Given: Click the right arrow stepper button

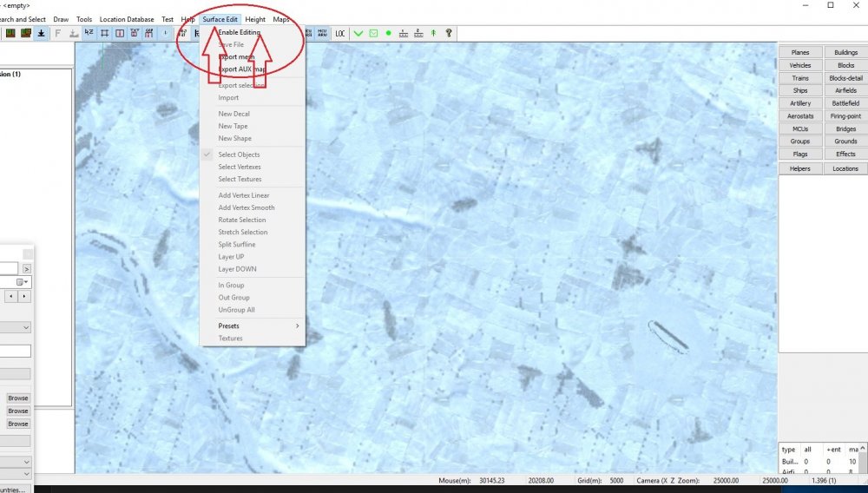Looking at the screenshot, I should coord(25,296).
